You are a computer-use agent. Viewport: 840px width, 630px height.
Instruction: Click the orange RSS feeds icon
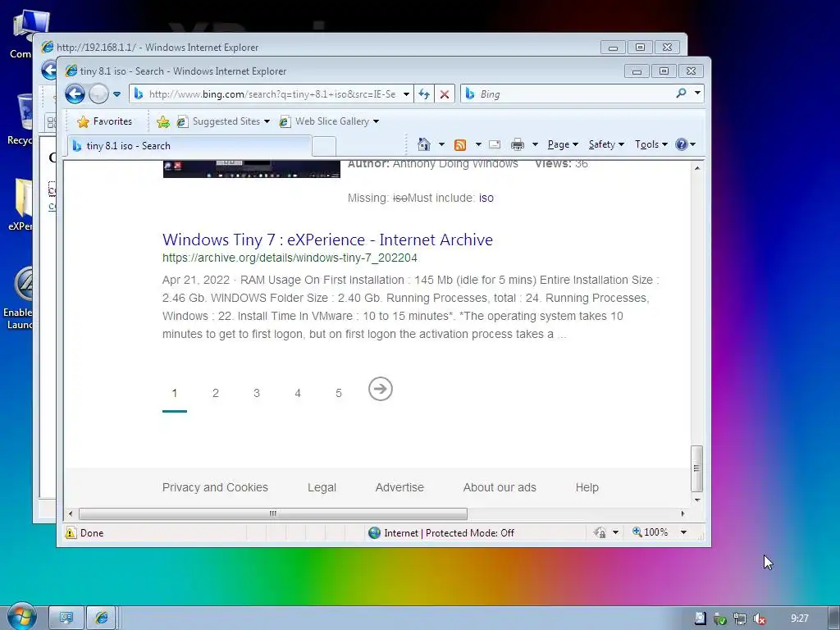point(459,144)
